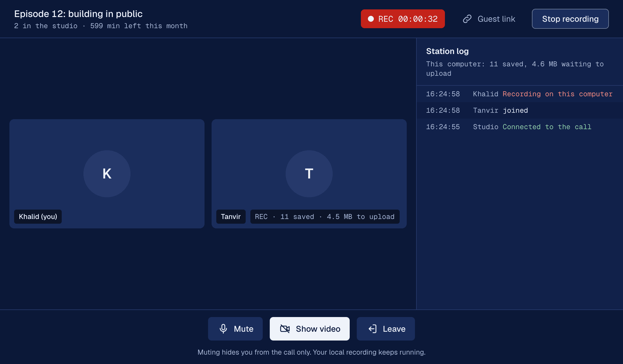Select Tanvir's avatar circle labeled T
This screenshot has width=623, height=364.
pos(309,174)
